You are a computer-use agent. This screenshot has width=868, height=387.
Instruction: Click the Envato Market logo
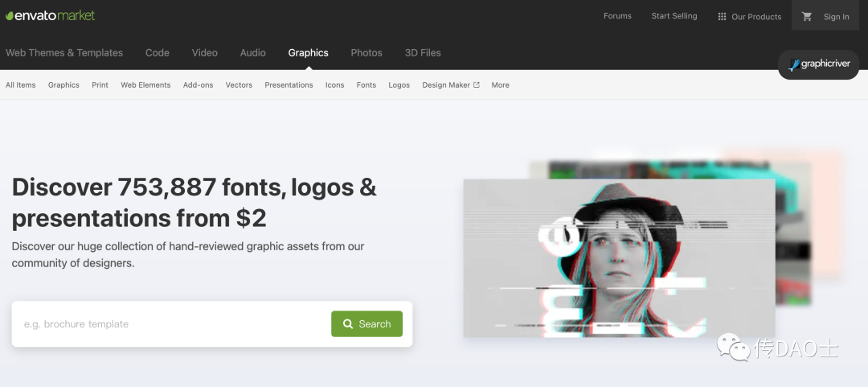coord(51,15)
